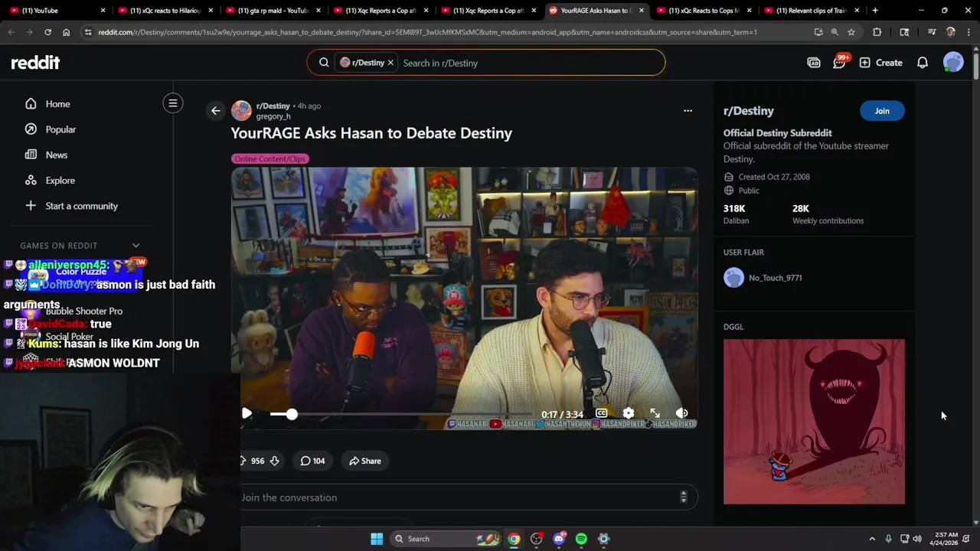Open Reddit chat with 99+ badge
The width and height of the screenshot is (980, 551).
(x=839, y=63)
